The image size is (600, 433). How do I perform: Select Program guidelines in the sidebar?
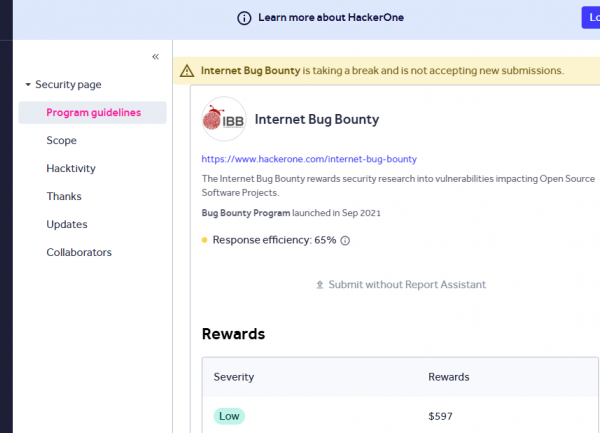tap(93, 112)
